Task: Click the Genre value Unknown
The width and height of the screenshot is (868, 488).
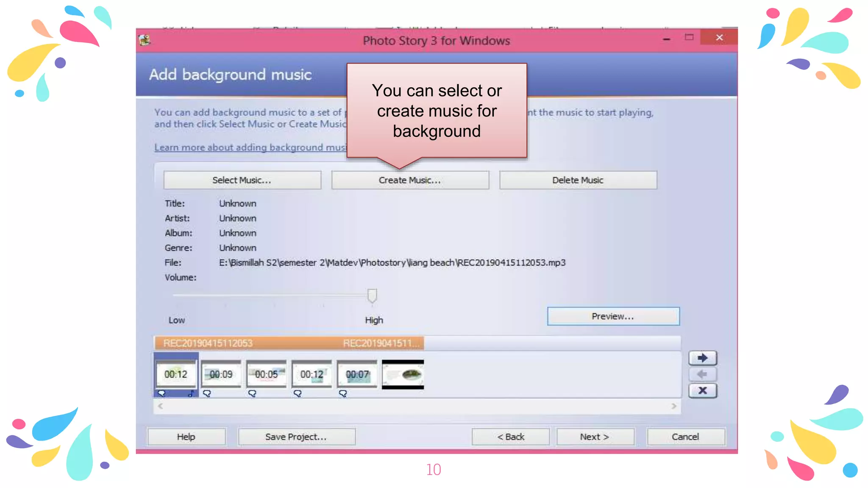Action: point(238,248)
